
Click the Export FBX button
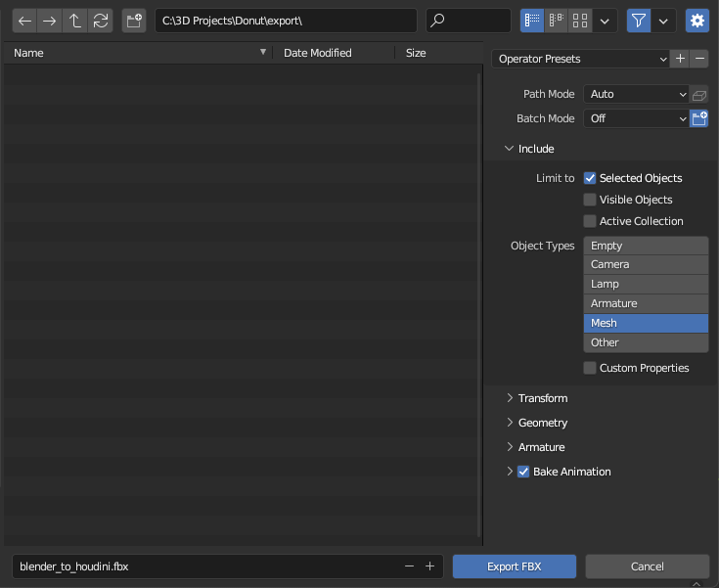click(x=515, y=566)
